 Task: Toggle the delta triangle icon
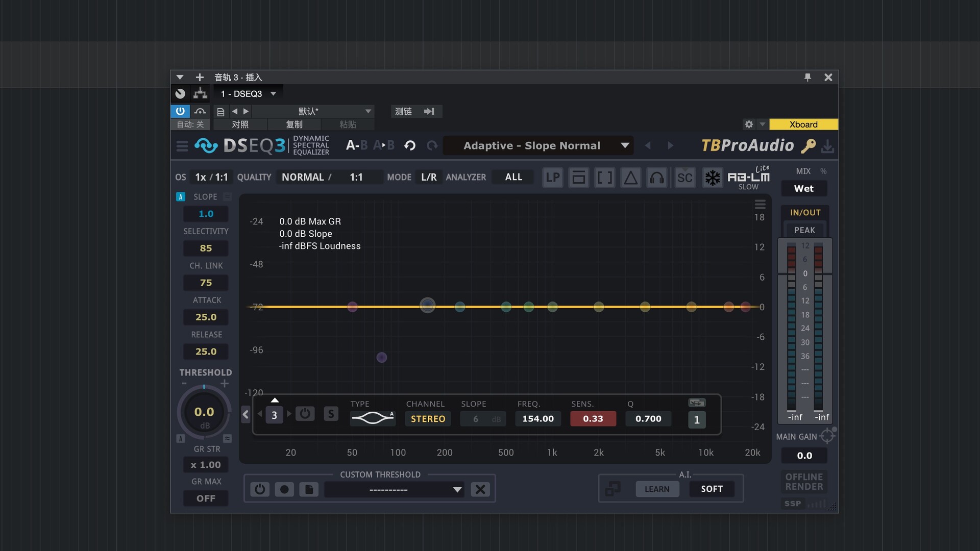631,178
